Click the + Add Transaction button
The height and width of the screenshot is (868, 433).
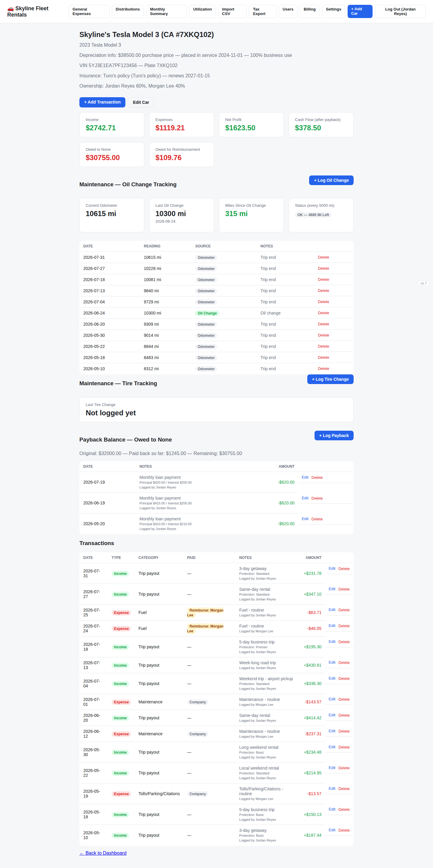click(x=102, y=102)
